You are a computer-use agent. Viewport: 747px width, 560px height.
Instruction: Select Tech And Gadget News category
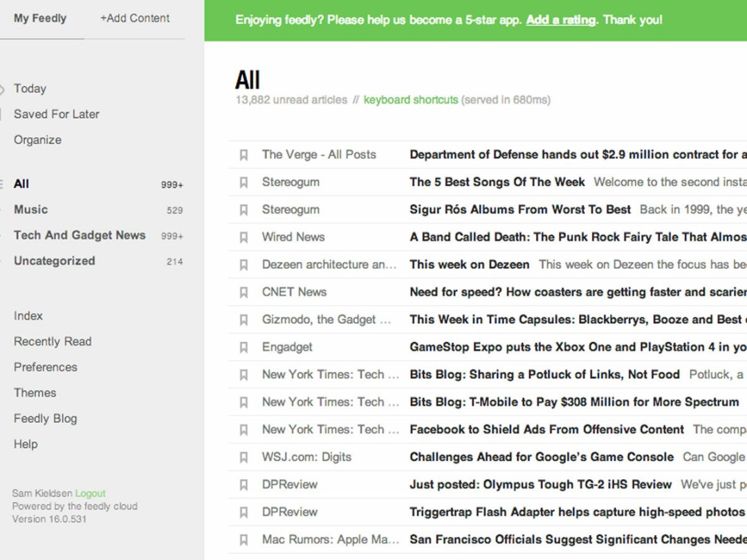point(80,235)
